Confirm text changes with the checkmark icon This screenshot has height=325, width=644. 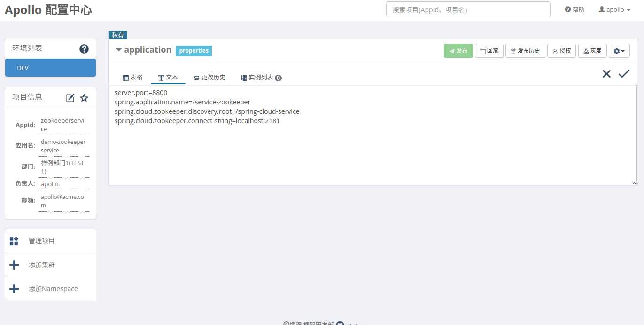(x=624, y=74)
